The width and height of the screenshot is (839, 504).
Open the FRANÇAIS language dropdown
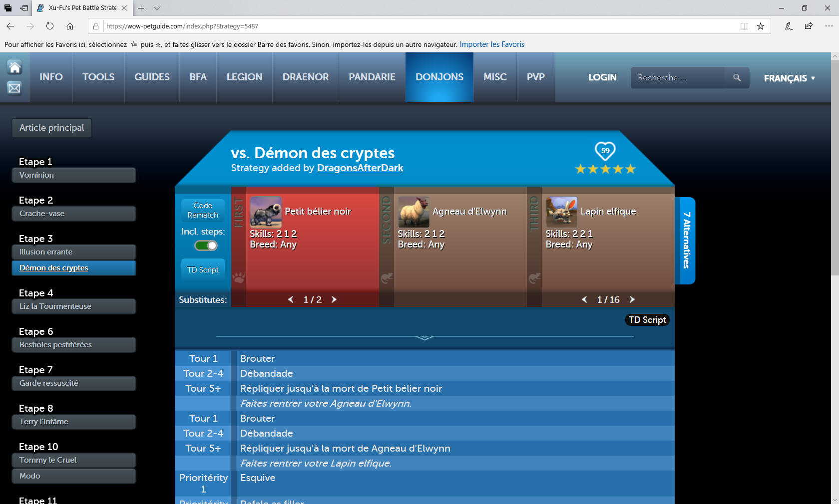pyautogui.click(x=789, y=78)
